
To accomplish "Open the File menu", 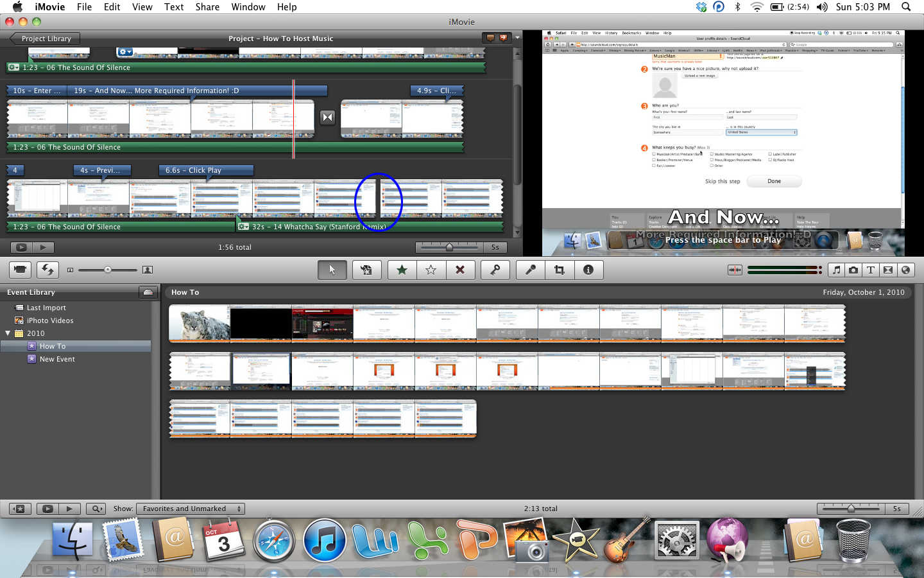I will coord(84,7).
